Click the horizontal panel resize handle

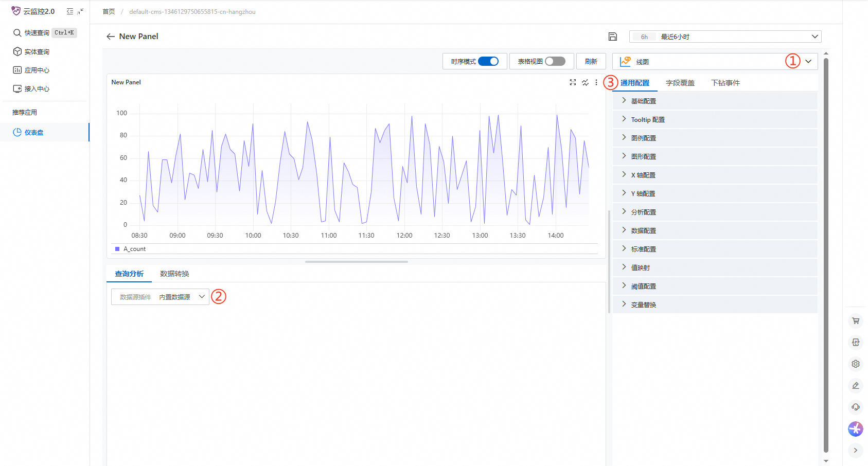coord(357,262)
